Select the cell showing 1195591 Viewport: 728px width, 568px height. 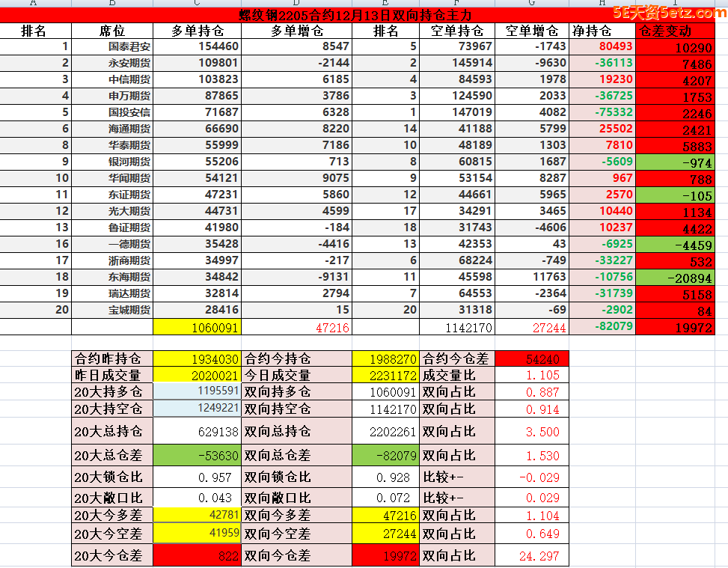pos(198,391)
